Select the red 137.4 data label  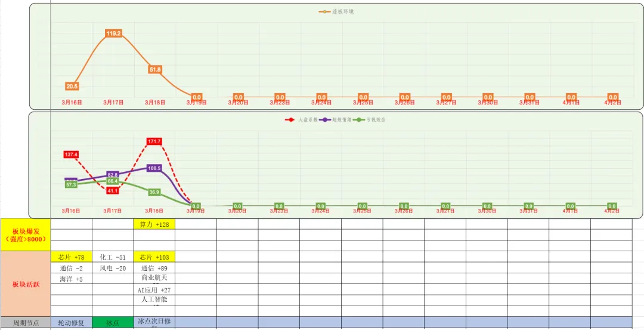[x=71, y=155]
